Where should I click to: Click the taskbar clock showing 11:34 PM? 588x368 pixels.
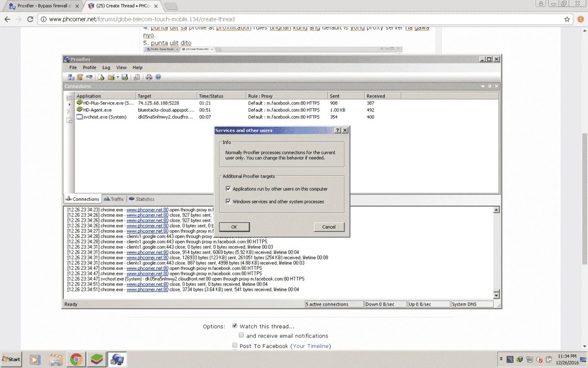(567, 359)
